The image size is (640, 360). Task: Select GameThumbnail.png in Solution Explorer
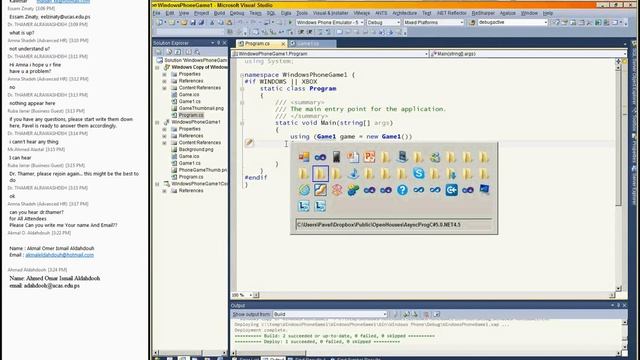pyautogui.click(x=201, y=109)
